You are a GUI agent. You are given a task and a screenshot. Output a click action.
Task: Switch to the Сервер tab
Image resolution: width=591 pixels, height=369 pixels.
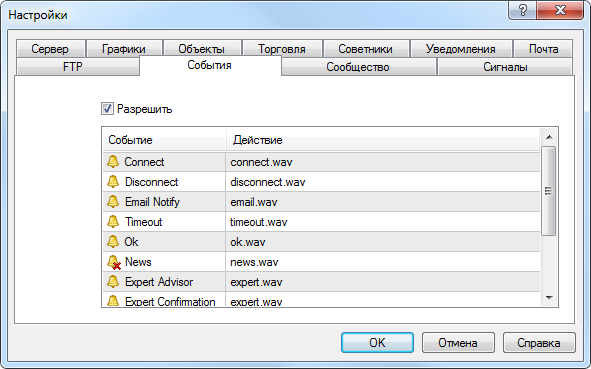coord(50,49)
